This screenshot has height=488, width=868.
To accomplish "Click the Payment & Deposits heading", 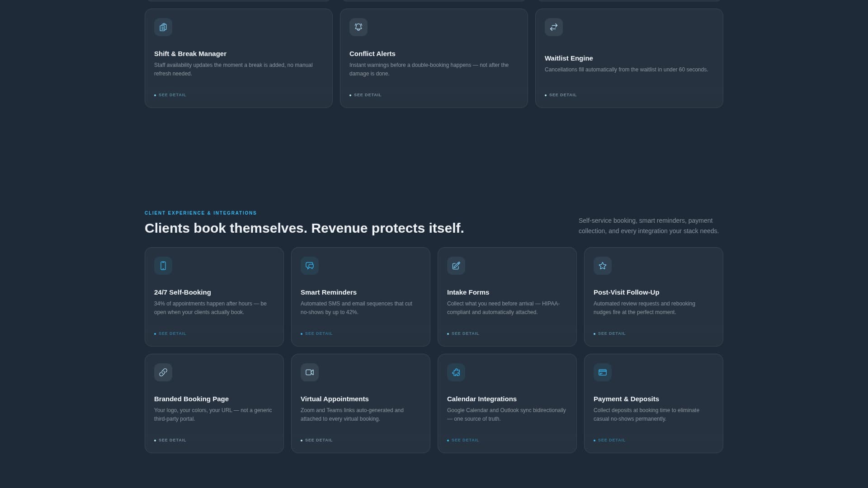I will (x=626, y=399).
